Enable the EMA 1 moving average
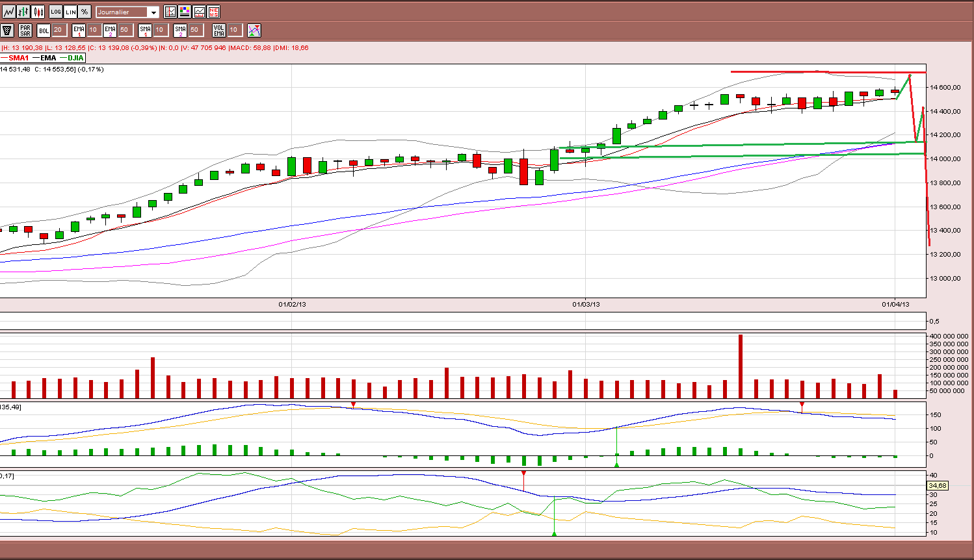 (79, 30)
